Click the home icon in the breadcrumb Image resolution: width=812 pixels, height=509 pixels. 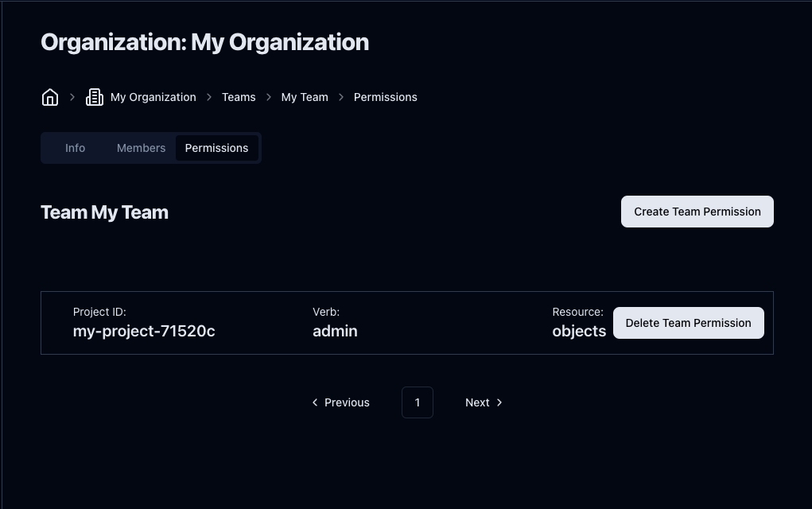point(50,97)
